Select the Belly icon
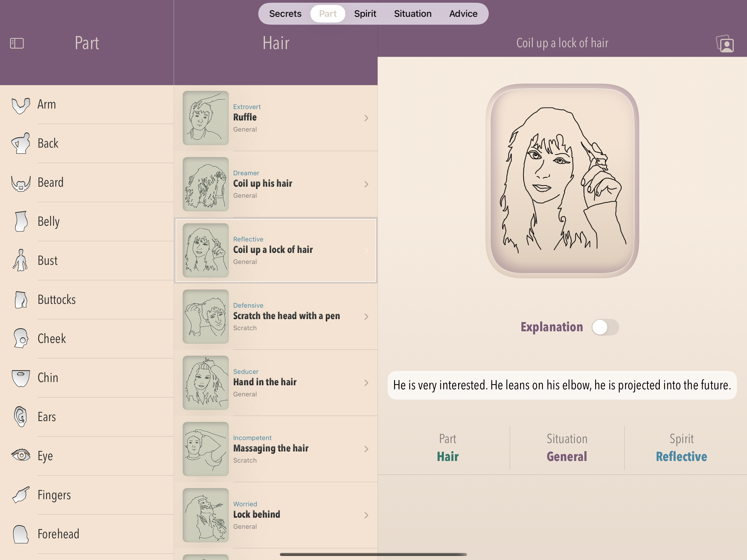This screenshot has width=747, height=560. tap(21, 221)
